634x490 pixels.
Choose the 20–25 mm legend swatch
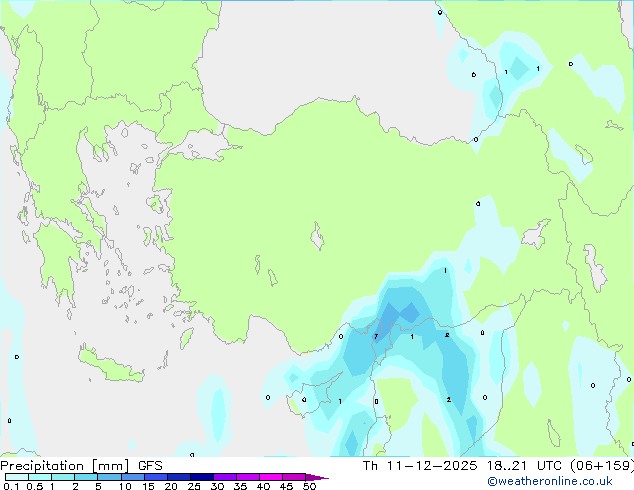[178, 477]
